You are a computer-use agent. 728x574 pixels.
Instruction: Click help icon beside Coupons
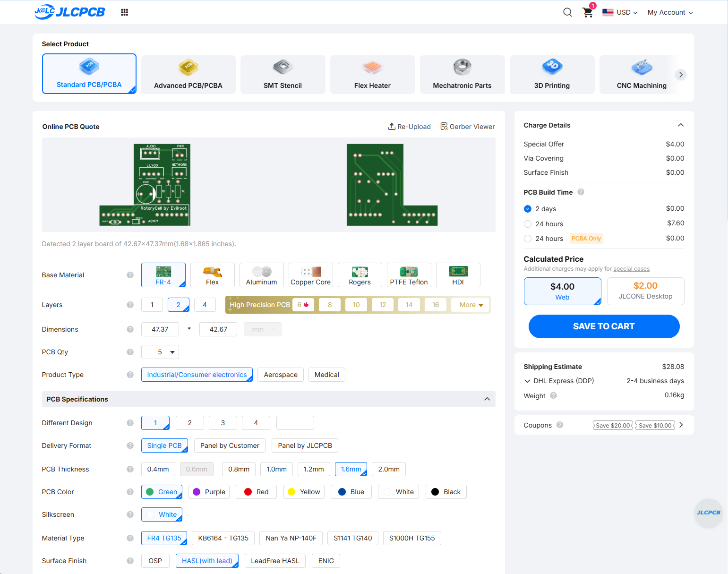pyautogui.click(x=560, y=425)
